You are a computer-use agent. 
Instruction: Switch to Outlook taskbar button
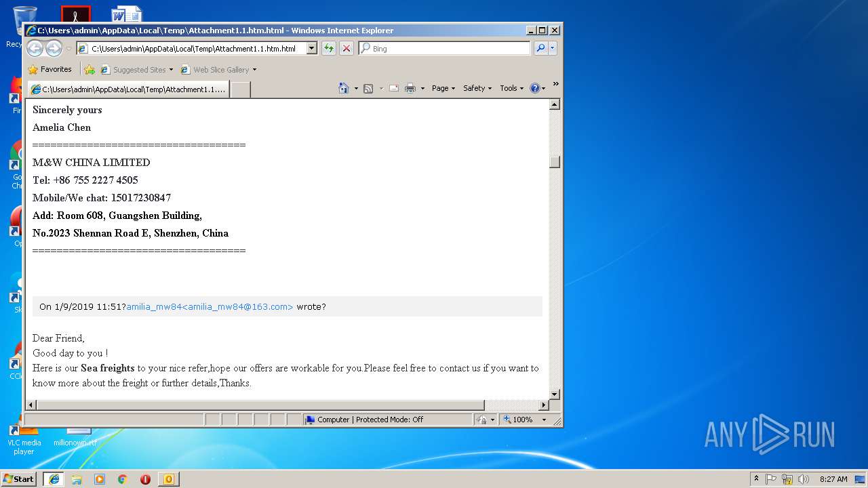168,479
